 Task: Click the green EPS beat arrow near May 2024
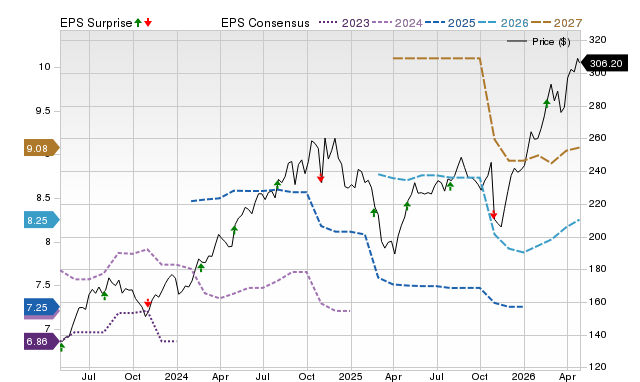234,230
